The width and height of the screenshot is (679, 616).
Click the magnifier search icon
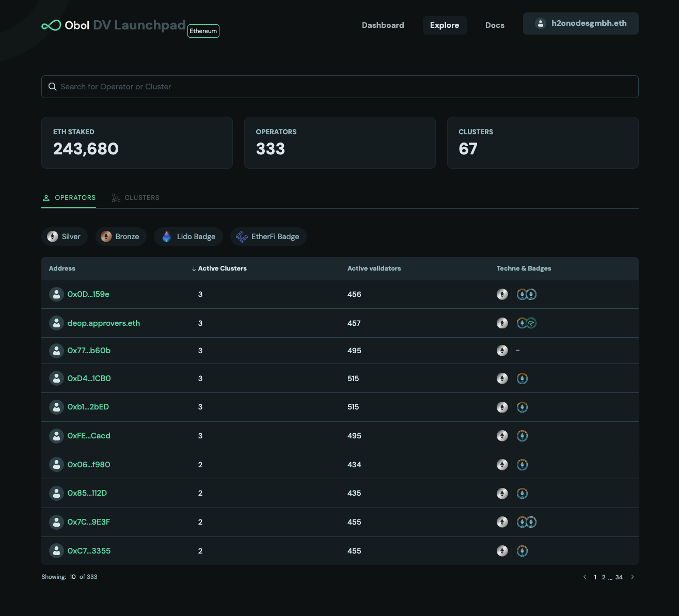click(53, 87)
